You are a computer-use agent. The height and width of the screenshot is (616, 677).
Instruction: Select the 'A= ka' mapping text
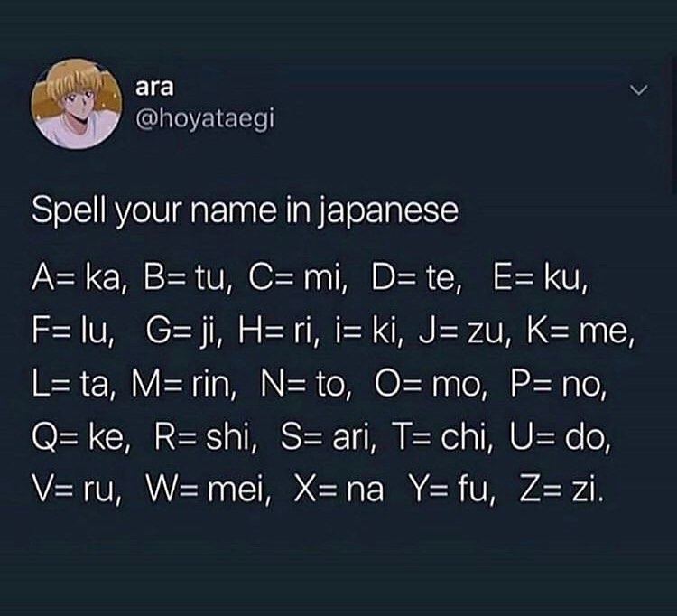tap(76, 278)
